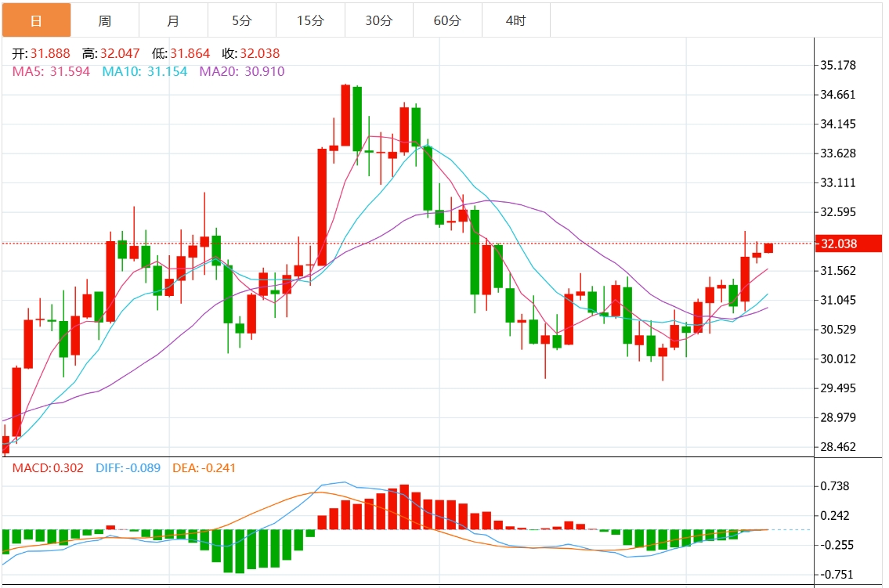
Task: Click the opening price value 31.888
Action: click(50, 54)
